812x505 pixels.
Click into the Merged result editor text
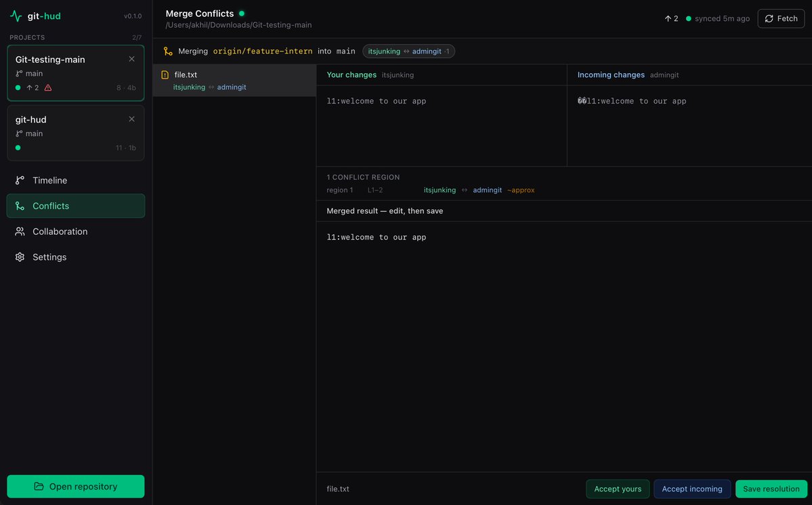point(377,238)
